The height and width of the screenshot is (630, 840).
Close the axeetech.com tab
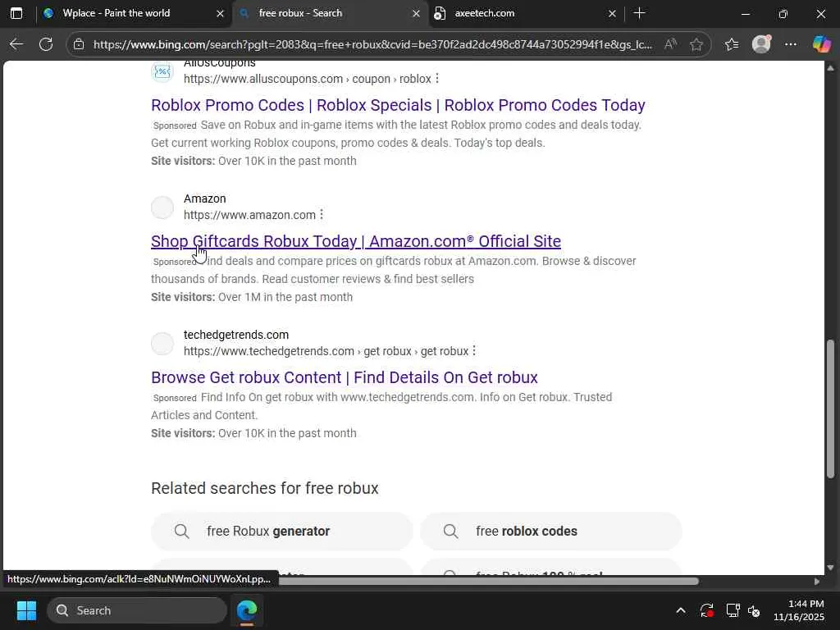(x=612, y=14)
